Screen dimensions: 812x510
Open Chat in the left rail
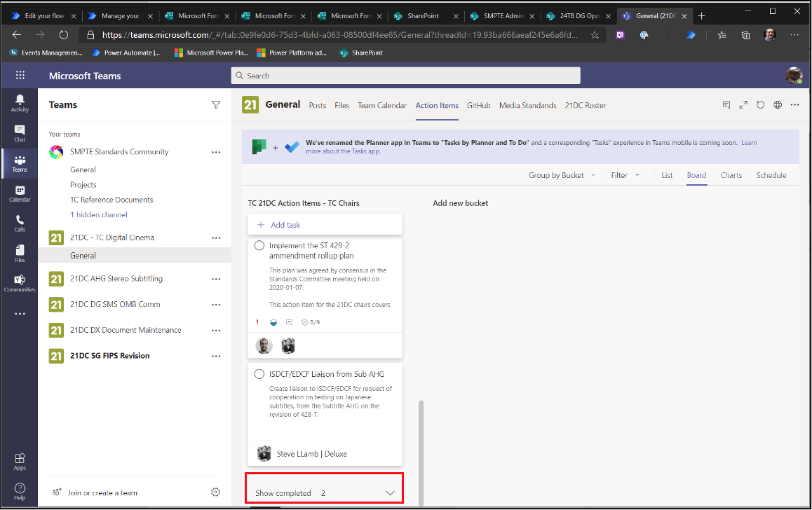pos(20,133)
